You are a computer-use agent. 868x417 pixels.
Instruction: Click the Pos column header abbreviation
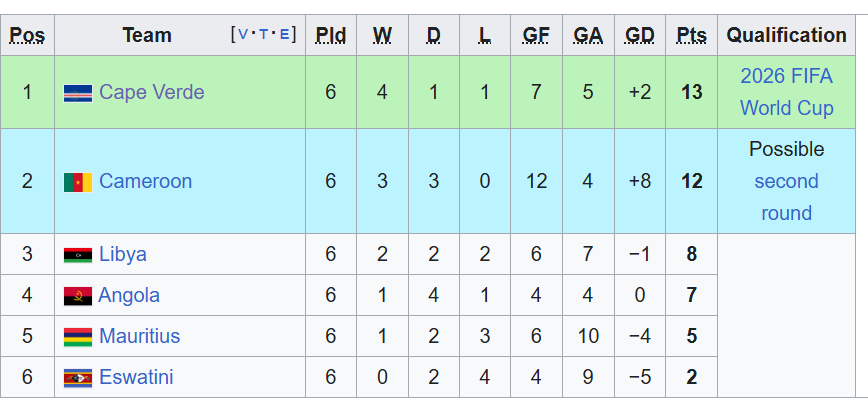[27, 35]
